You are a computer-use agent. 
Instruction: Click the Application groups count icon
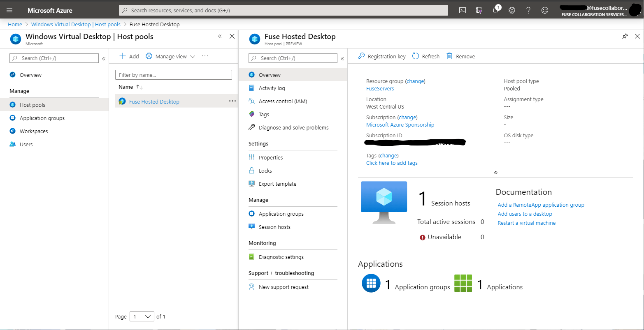(x=371, y=283)
